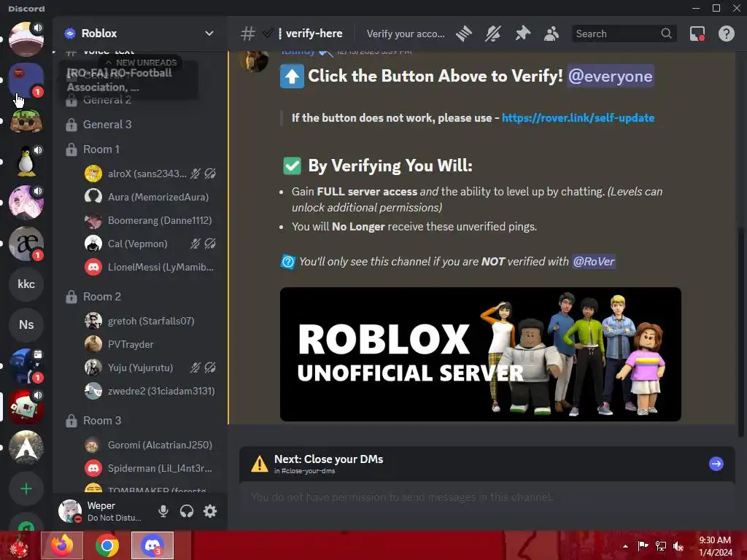Open the Inbox icon in header
The image size is (747, 560).
coord(697,34)
